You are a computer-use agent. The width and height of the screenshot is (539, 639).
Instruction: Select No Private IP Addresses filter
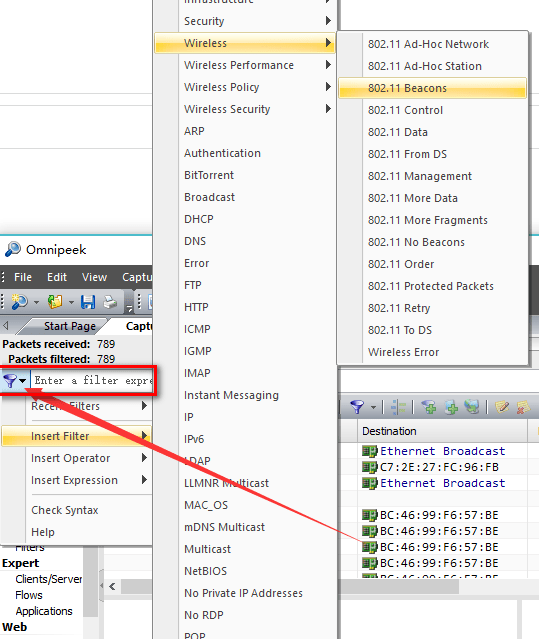pos(244,593)
